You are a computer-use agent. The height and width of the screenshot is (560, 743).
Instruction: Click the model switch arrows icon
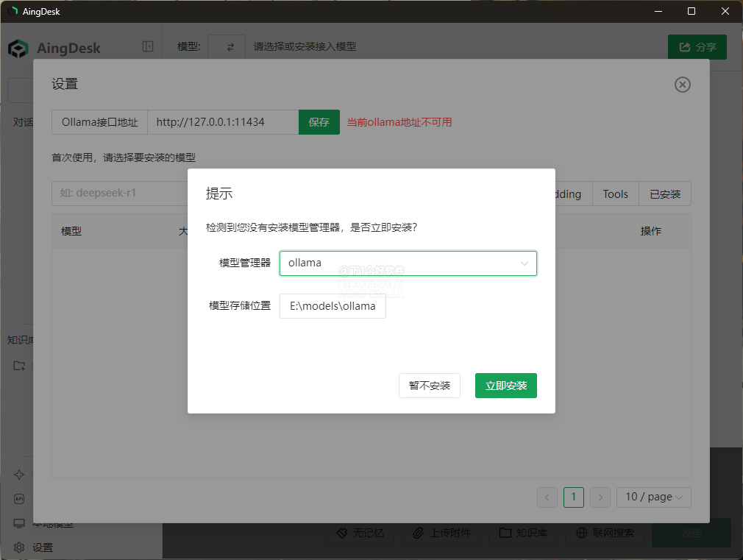(x=230, y=47)
